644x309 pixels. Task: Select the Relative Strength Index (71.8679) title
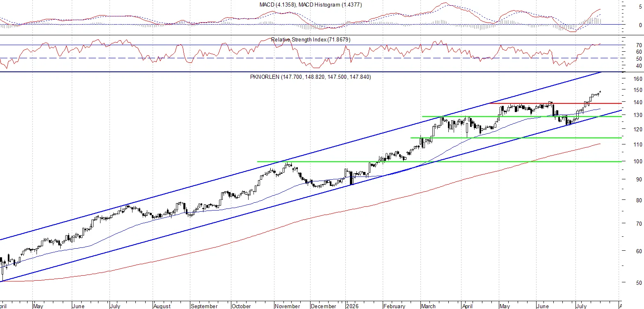tap(311, 39)
